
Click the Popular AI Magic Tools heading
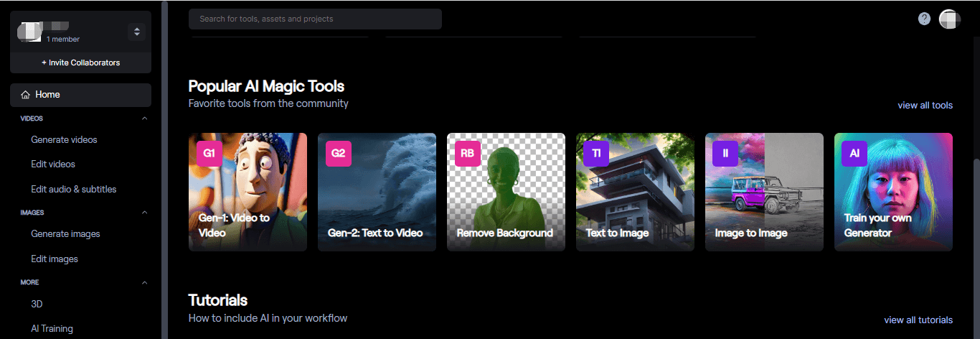pos(266,86)
